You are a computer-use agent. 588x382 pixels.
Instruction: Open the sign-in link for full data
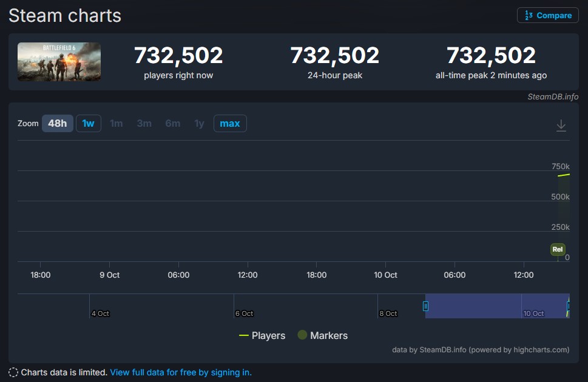coord(181,372)
